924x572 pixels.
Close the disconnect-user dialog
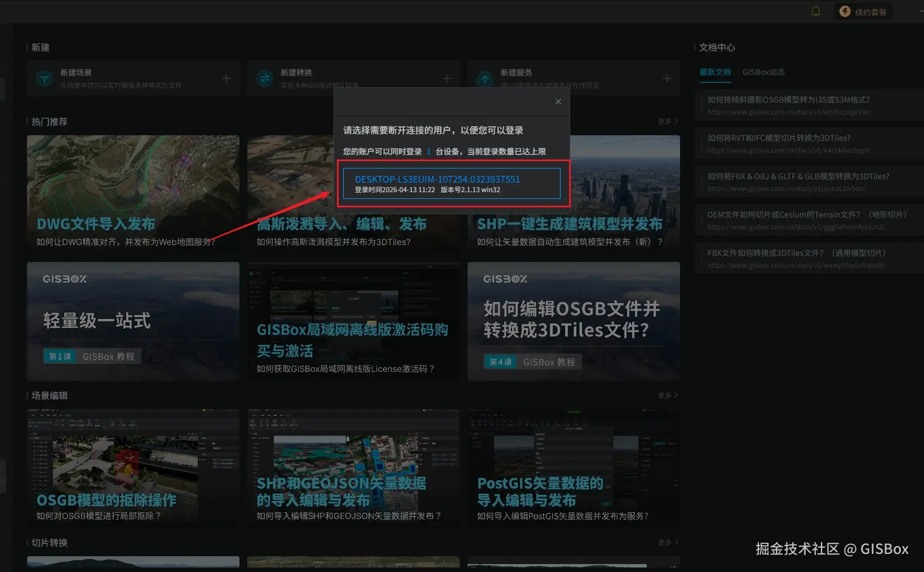[558, 101]
